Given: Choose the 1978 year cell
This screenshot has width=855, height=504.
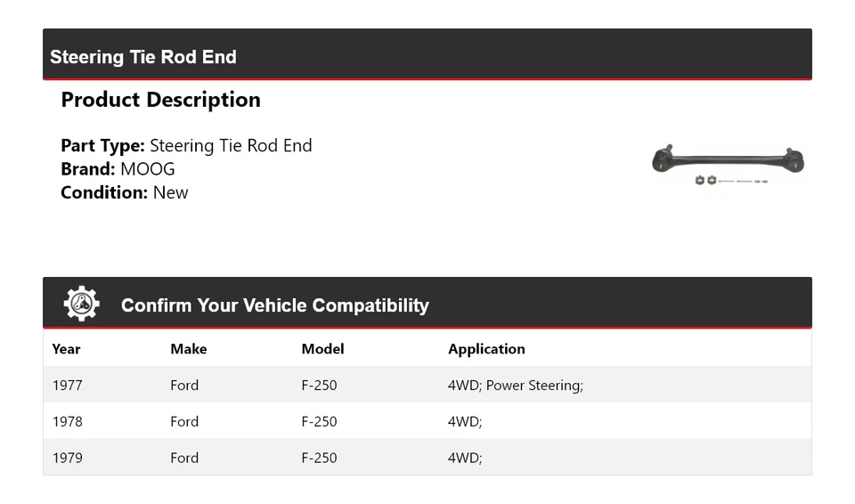Looking at the screenshot, I should click(x=67, y=422).
